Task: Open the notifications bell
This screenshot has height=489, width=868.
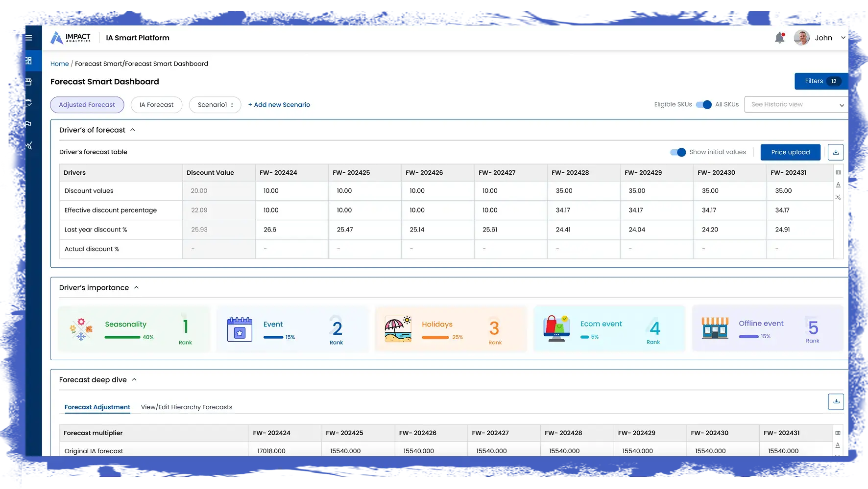Action: (x=780, y=38)
